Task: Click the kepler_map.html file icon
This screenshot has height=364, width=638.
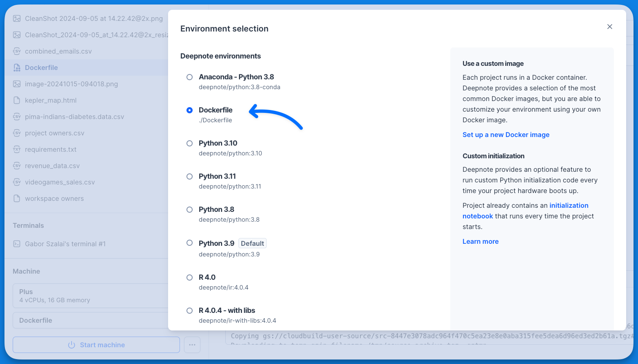Action: pyautogui.click(x=17, y=100)
